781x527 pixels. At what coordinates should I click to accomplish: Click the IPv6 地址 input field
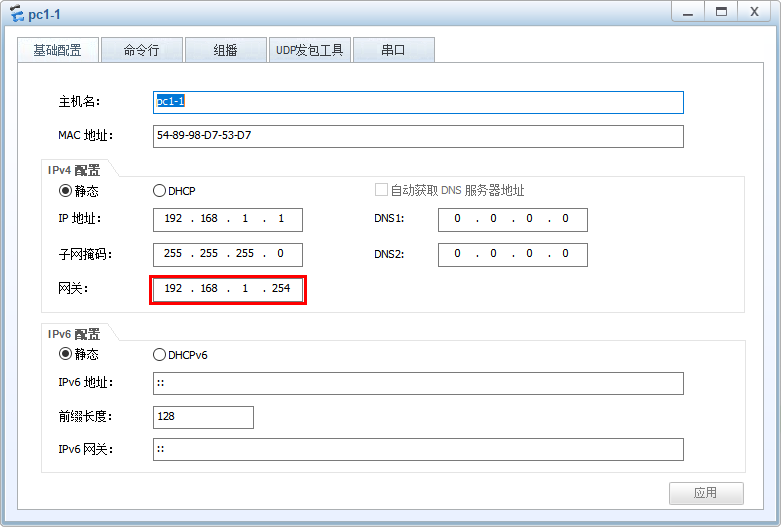(x=418, y=384)
